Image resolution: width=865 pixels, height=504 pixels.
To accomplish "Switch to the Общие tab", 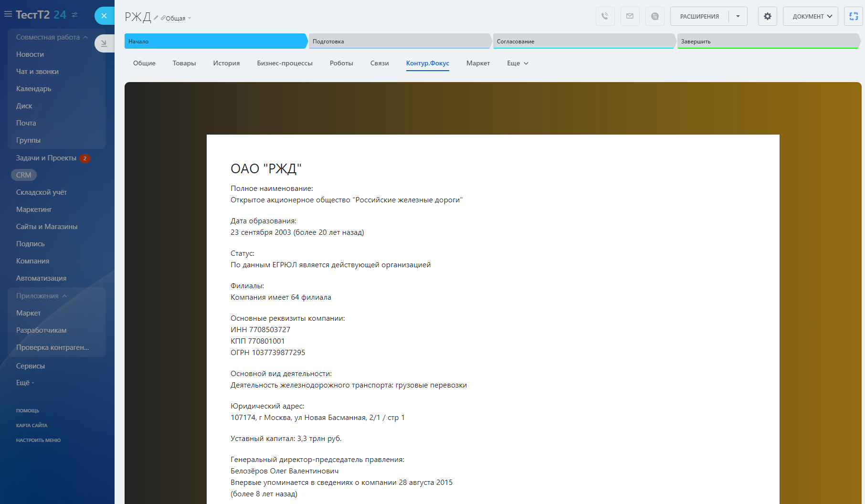I will (144, 63).
